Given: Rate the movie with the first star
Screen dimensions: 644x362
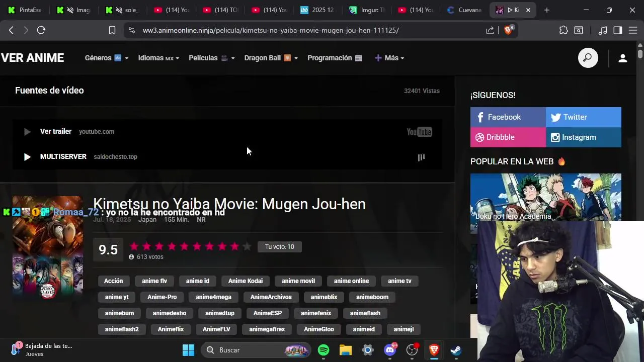Looking at the screenshot, I should 134,246.
